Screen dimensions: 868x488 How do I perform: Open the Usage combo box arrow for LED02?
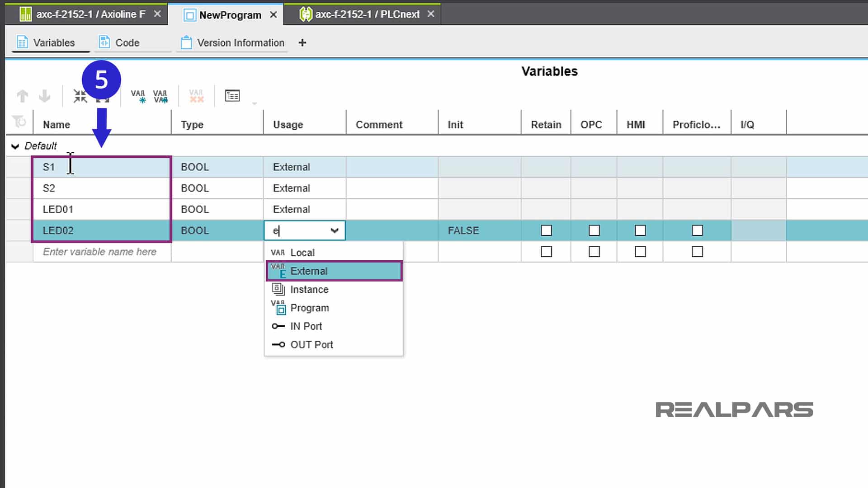(x=335, y=230)
